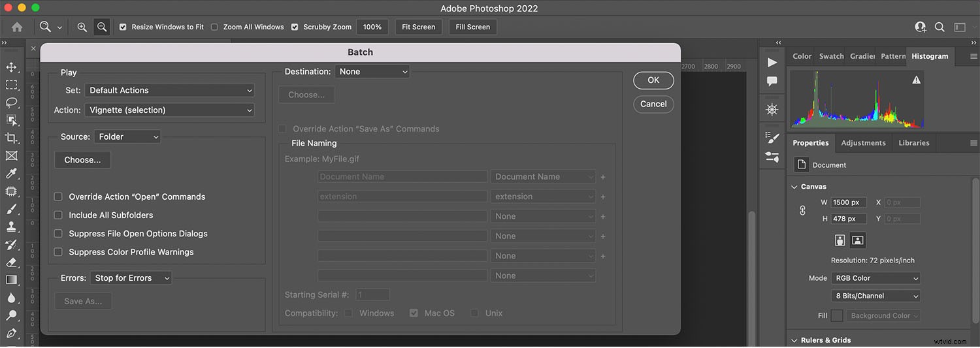This screenshot has width=980, height=348.
Task: Switch to the Libraries tab
Action: coord(913,142)
